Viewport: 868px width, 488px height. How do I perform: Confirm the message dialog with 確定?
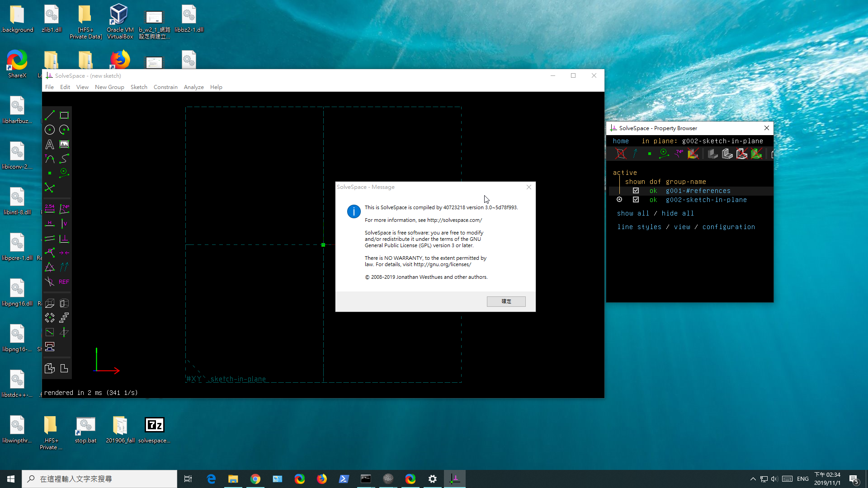tap(506, 301)
